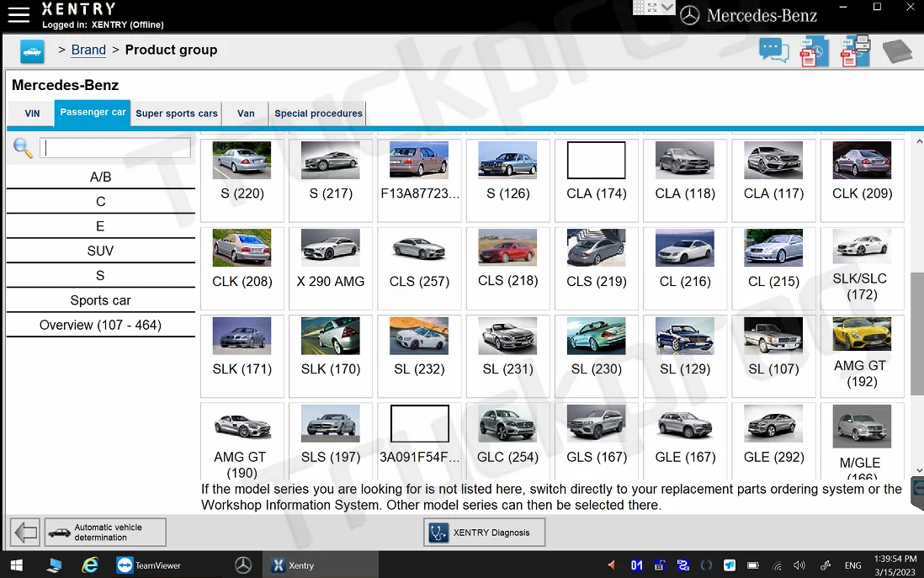Select the CLA (174) model tile
The height and width of the screenshot is (578, 924).
click(x=597, y=180)
